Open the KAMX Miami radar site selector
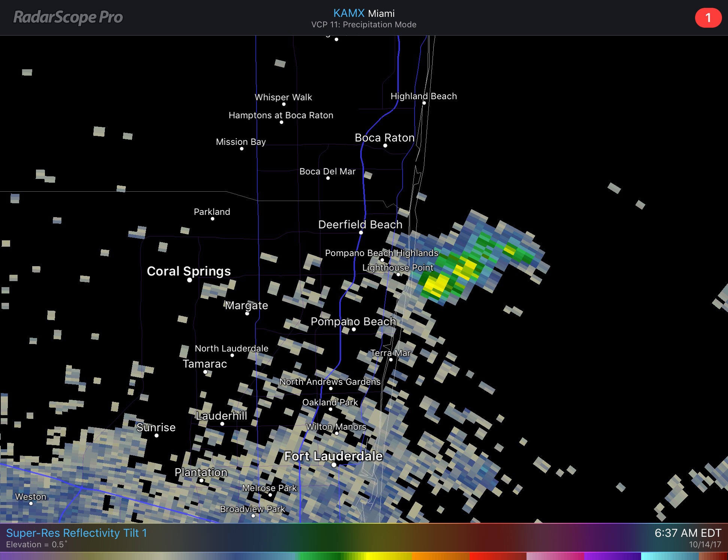The height and width of the screenshot is (560, 728). [364, 13]
